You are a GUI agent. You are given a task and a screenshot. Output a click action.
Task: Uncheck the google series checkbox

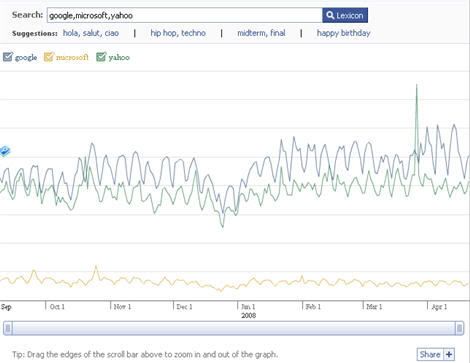coord(8,57)
